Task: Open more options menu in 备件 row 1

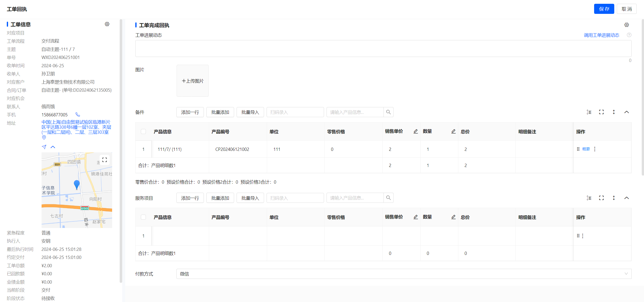Action: pos(595,149)
